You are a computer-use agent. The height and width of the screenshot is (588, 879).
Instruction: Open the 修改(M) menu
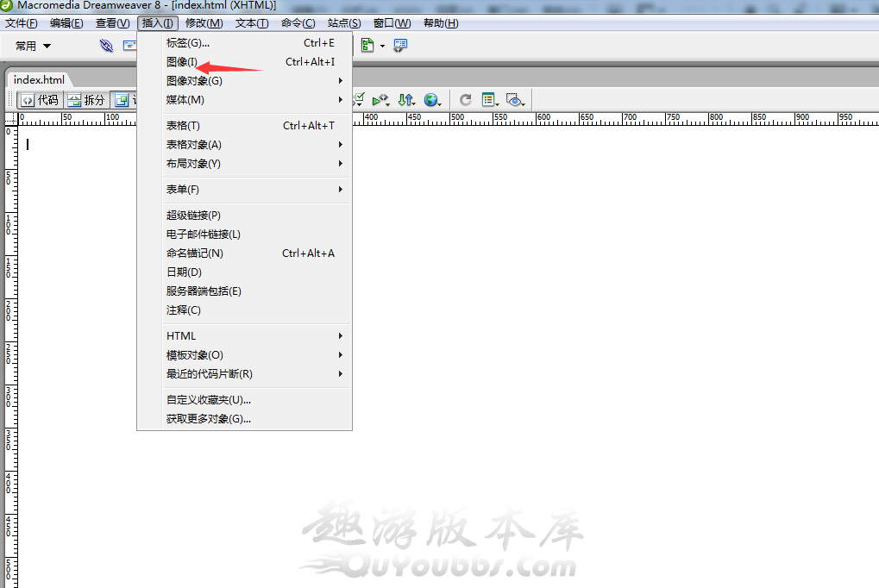coord(204,23)
